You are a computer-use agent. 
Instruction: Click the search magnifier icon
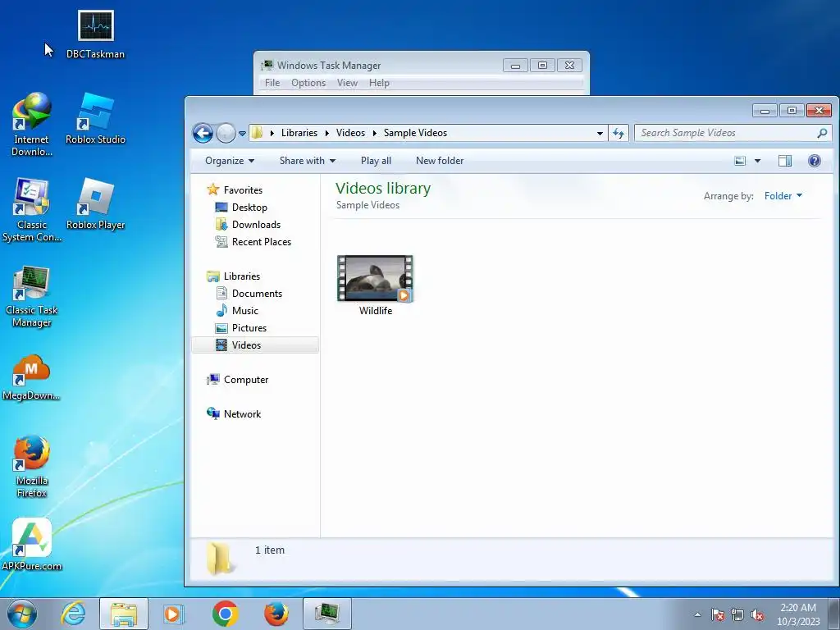pyautogui.click(x=822, y=133)
